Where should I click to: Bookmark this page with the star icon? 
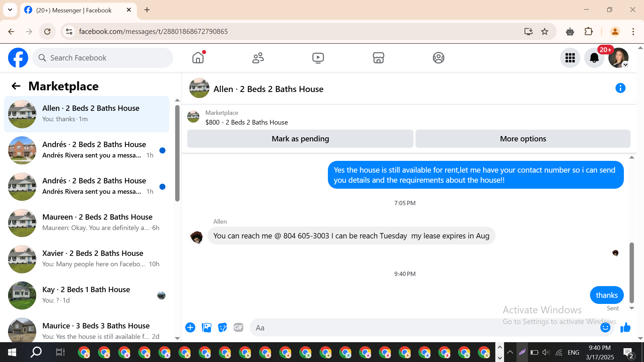pyautogui.click(x=545, y=32)
